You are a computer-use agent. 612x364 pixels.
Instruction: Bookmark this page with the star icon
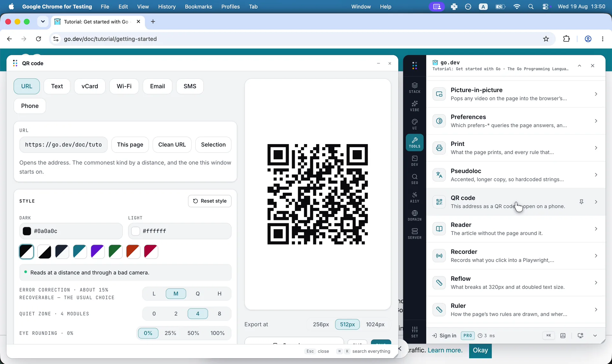click(x=546, y=39)
